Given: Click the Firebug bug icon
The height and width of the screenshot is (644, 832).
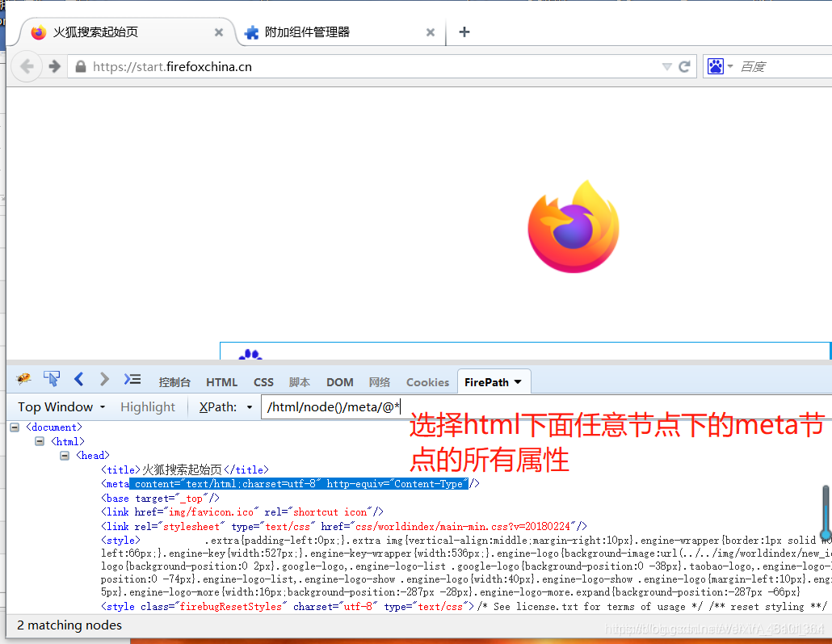Looking at the screenshot, I should click(23, 379).
